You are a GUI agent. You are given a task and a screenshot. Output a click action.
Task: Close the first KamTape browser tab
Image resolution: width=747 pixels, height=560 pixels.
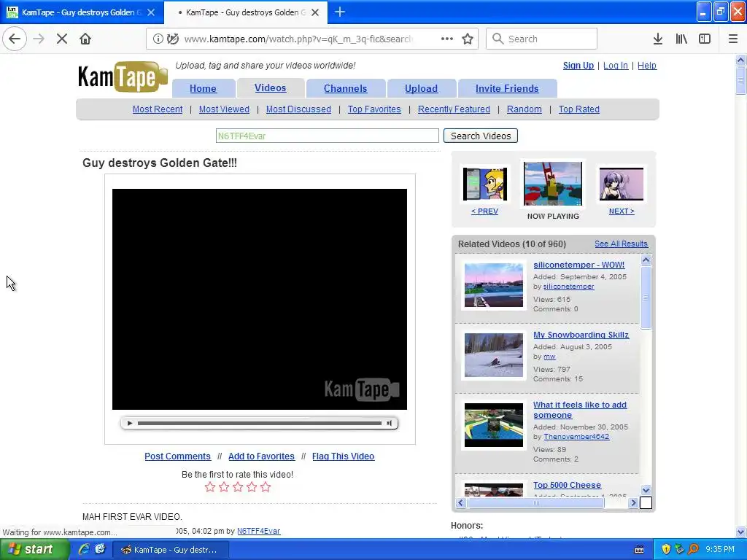click(151, 12)
